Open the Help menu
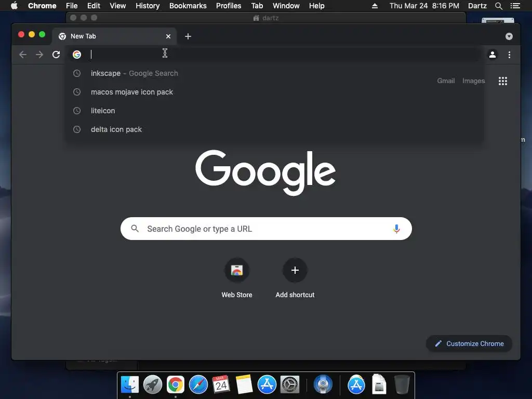The height and width of the screenshot is (399, 532). click(x=316, y=6)
